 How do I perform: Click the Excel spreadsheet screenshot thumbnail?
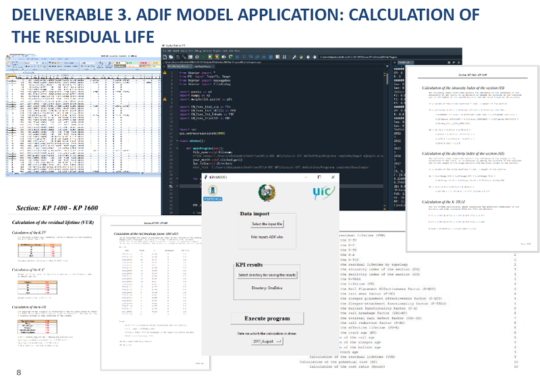(x=83, y=115)
